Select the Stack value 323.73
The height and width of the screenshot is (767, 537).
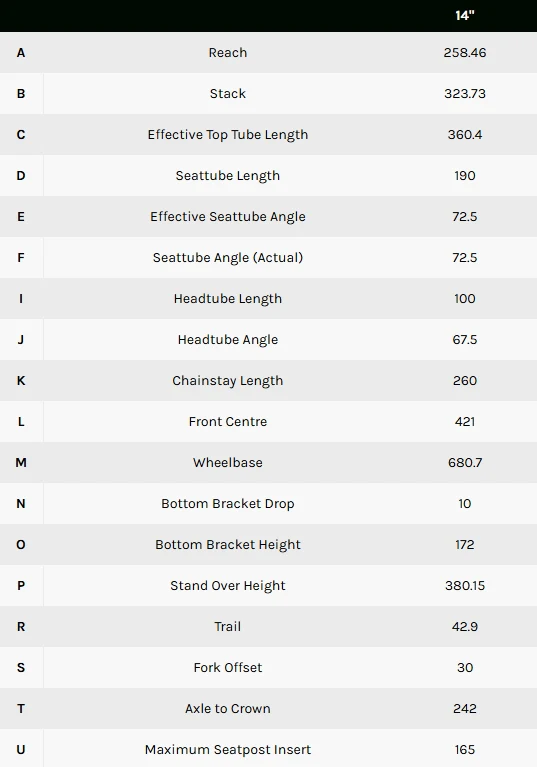click(x=465, y=93)
